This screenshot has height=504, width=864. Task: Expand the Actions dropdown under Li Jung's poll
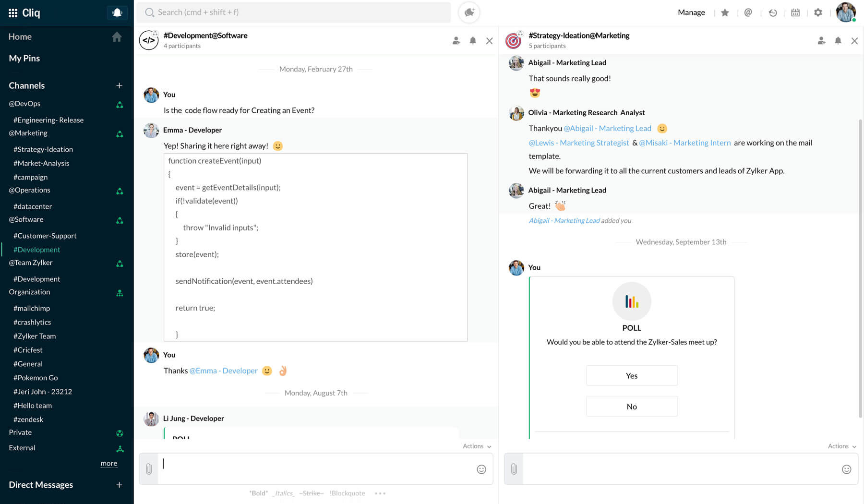476,446
